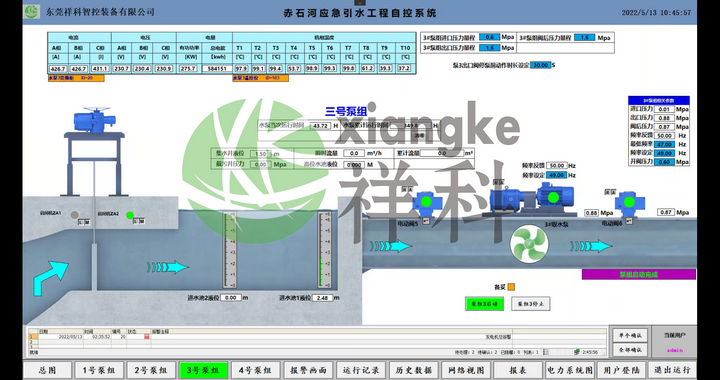The height and width of the screenshot is (380, 720).
Task: Edit pump 3 outlet valve delay 30.00 S
Action: (x=540, y=65)
